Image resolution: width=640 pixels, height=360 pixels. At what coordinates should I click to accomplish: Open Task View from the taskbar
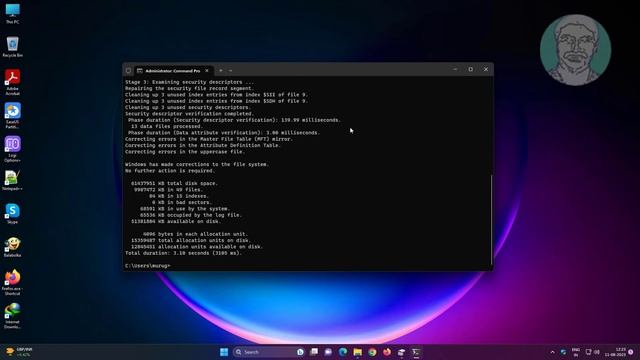point(314,352)
